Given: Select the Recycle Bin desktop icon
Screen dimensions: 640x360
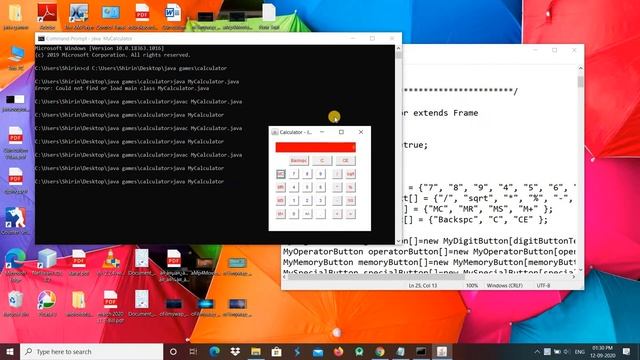Looking at the screenshot, I should [16, 304].
